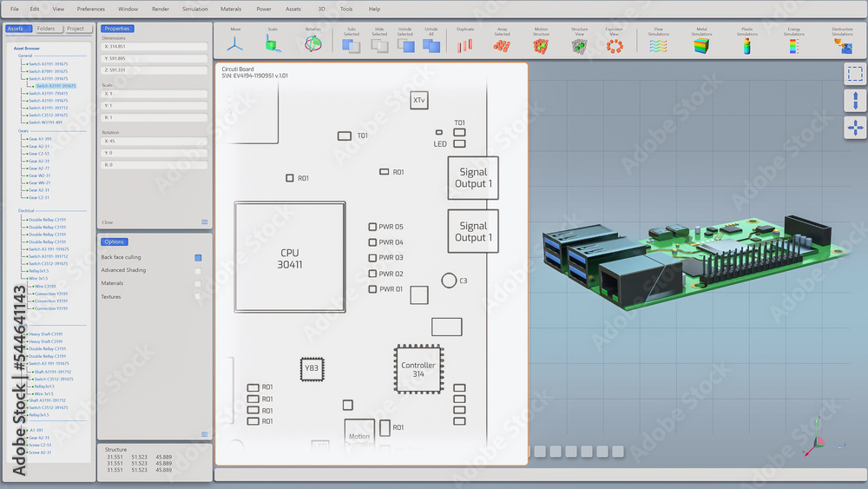
Task: Open Plastic Simulations
Action: [746, 46]
